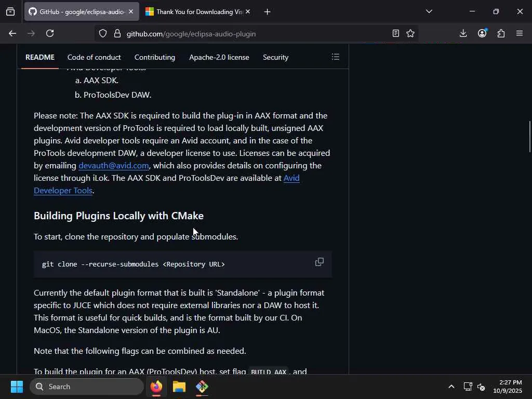Screen dimensions: 532x399
Task: Open the README tab
Action: [40, 57]
